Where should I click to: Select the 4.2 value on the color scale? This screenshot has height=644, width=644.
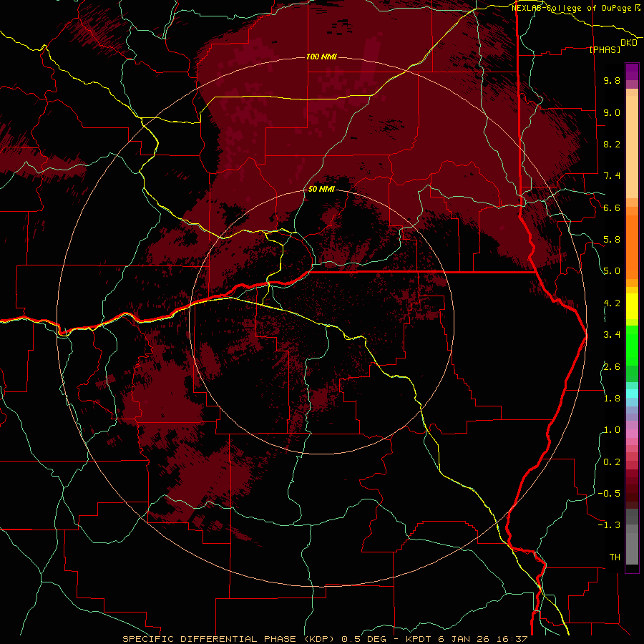coord(612,303)
